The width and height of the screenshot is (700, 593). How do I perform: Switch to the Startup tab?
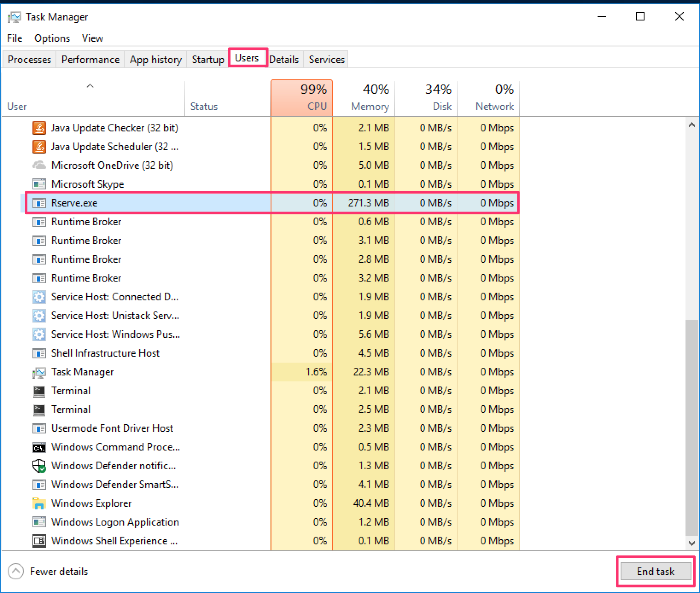pos(208,59)
